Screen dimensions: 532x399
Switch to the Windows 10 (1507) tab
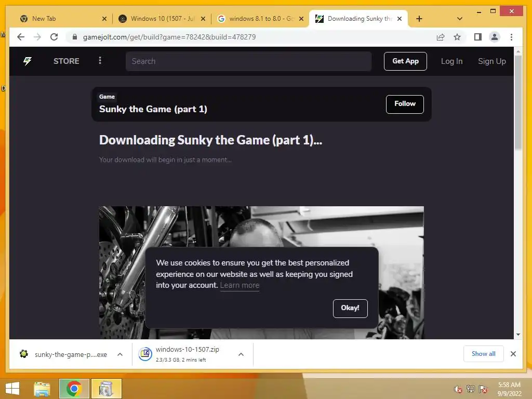pyautogui.click(x=161, y=19)
